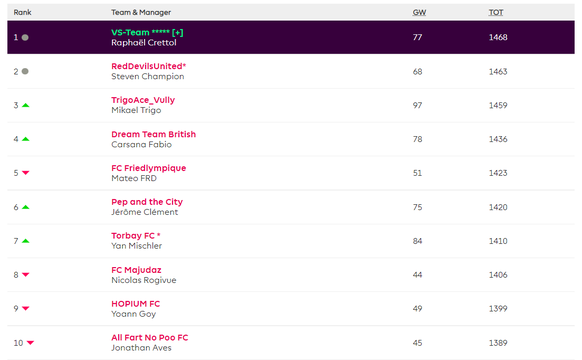Open RedDevilsUnited* team page
The image size is (582, 360).
click(148, 66)
